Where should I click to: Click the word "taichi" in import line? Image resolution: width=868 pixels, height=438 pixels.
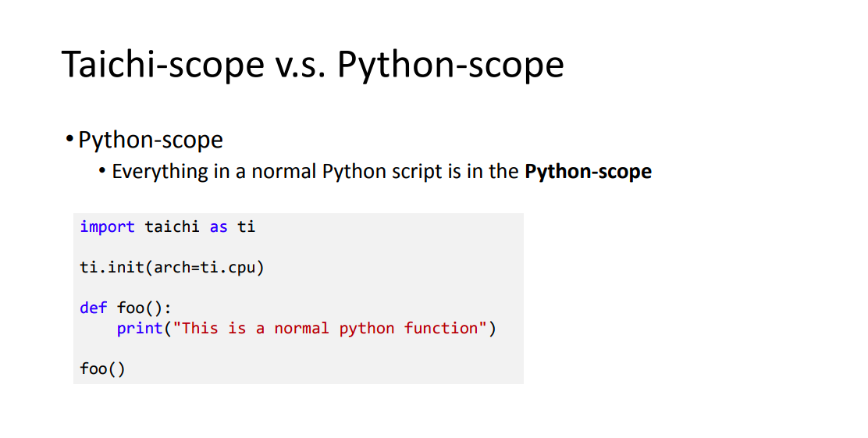click(173, 227)
